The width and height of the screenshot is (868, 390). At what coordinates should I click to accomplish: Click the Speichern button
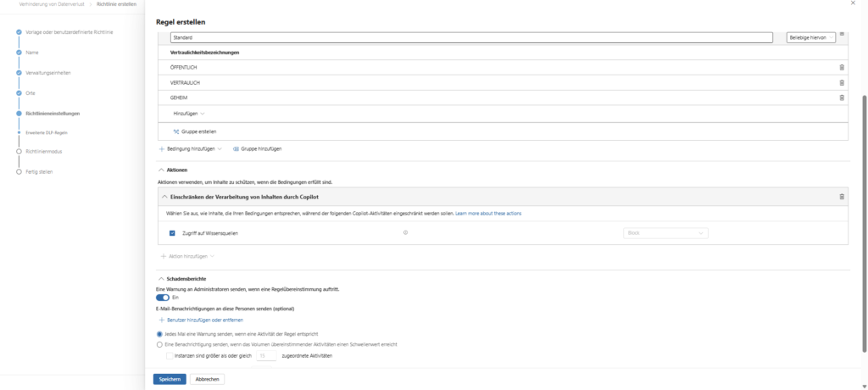pyautogui.click(x=169, y=379)
